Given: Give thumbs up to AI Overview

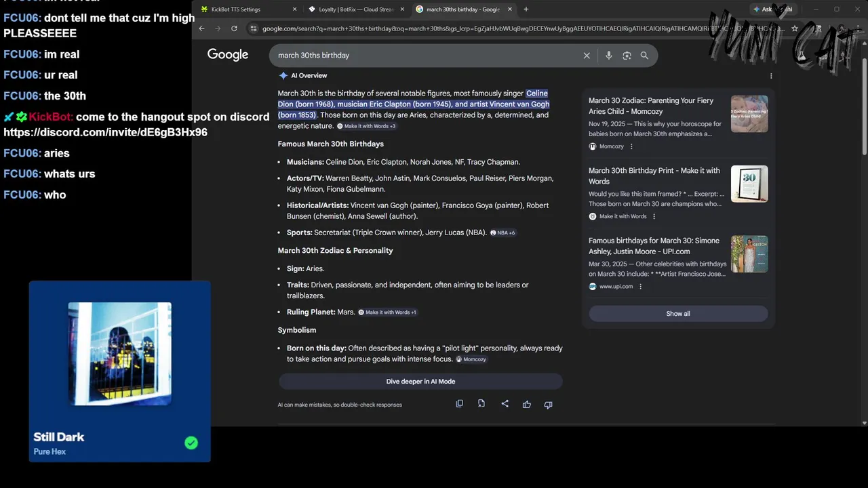Looking at the screenshot, I should [527, 405].
